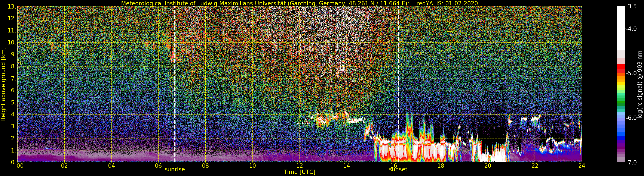This screenshot has height=176, width=644.
Task: Click the plot title 'redYALIS: 01-02-2020'
Action: tap(447, 3)
